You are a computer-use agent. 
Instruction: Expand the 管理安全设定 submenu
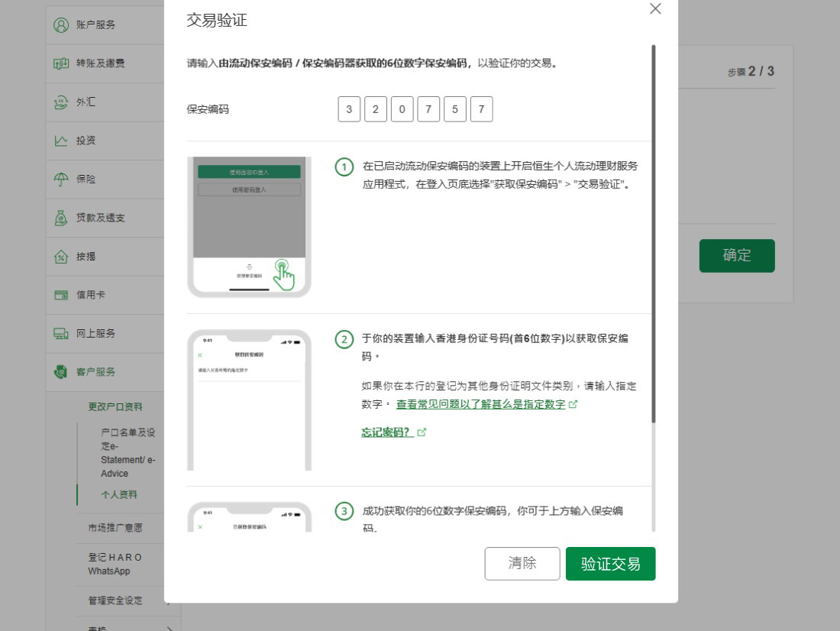coord(115,600)
